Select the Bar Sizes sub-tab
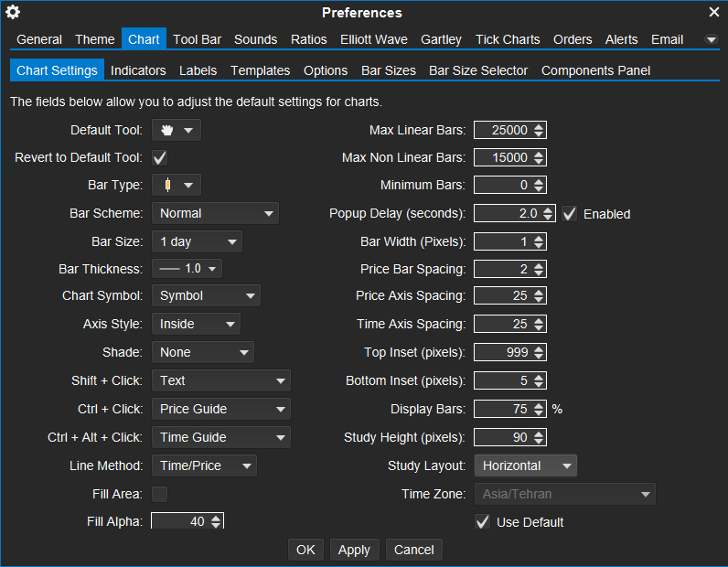This screenshot has height=567, width=728. click(x=389, y=70)
